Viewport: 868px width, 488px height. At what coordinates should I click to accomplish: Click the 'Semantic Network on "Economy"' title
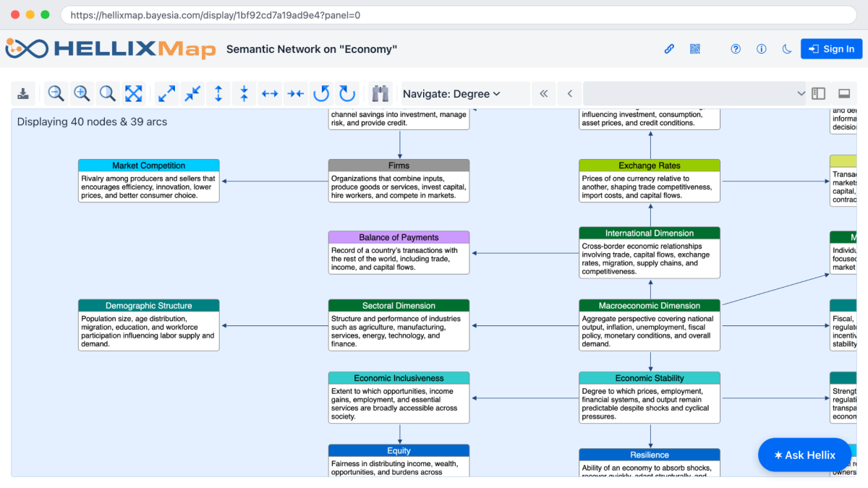click(x=312, y=49)
